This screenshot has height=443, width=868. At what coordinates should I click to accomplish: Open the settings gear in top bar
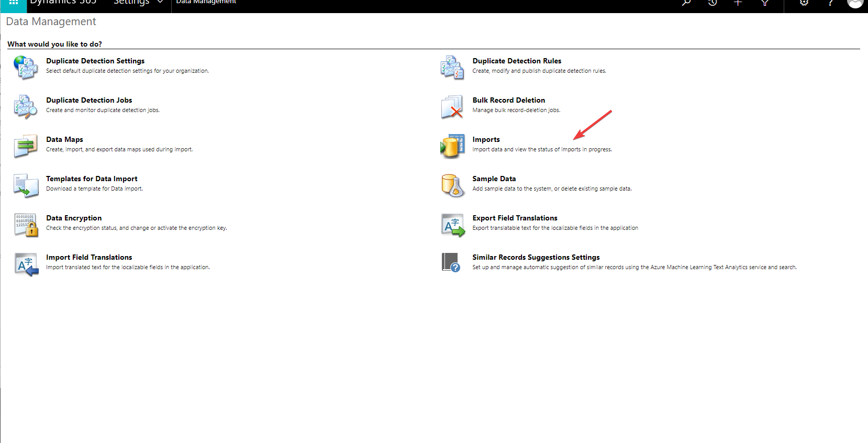click(x=804, y=3)
